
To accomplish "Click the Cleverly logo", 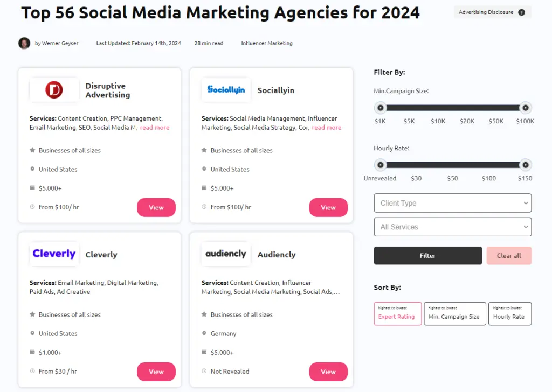I will pyautogui.click(x=54, y=254).
